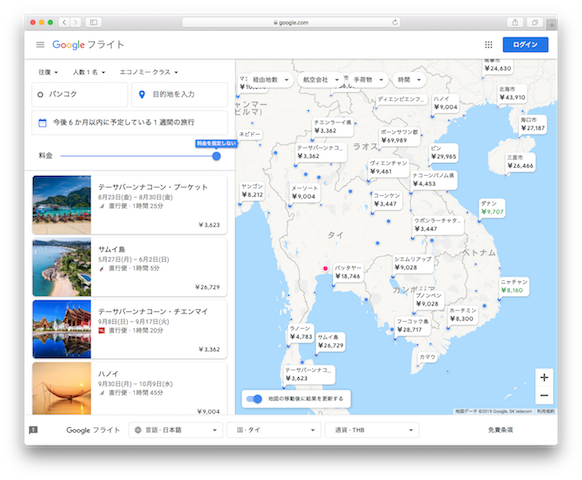
Task: Click the ログイン sign-in button
Action: [525, 45]
